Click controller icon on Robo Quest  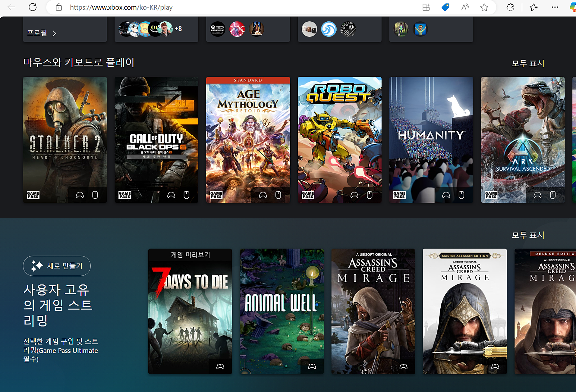pyautogui.click(x=355, y=195)
